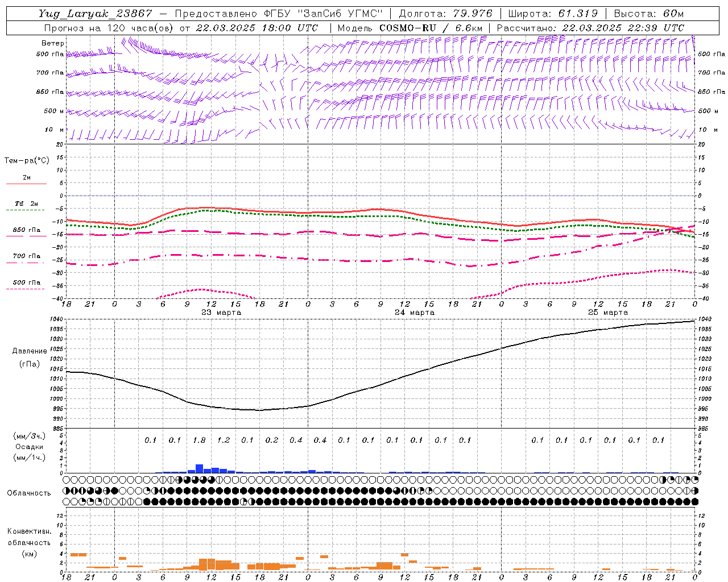Click the 1.8 precipitation value
This screenshot has height=582, width=728.
click(199, 440)
